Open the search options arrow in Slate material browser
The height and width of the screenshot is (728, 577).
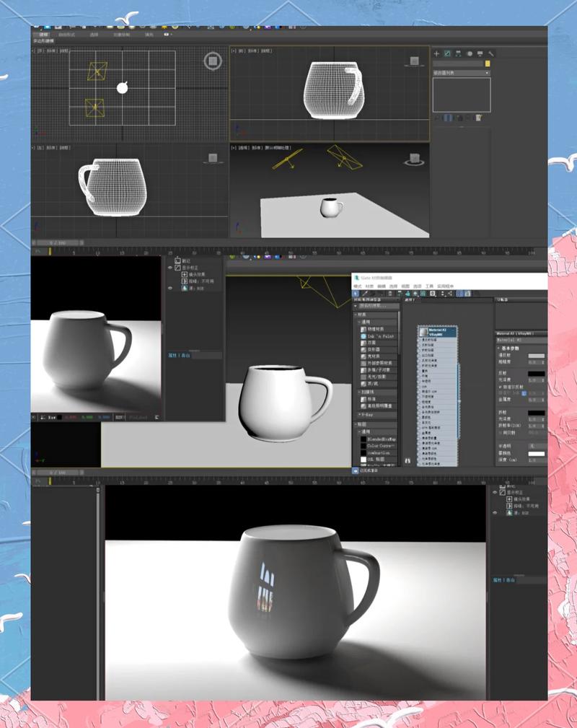356,306
